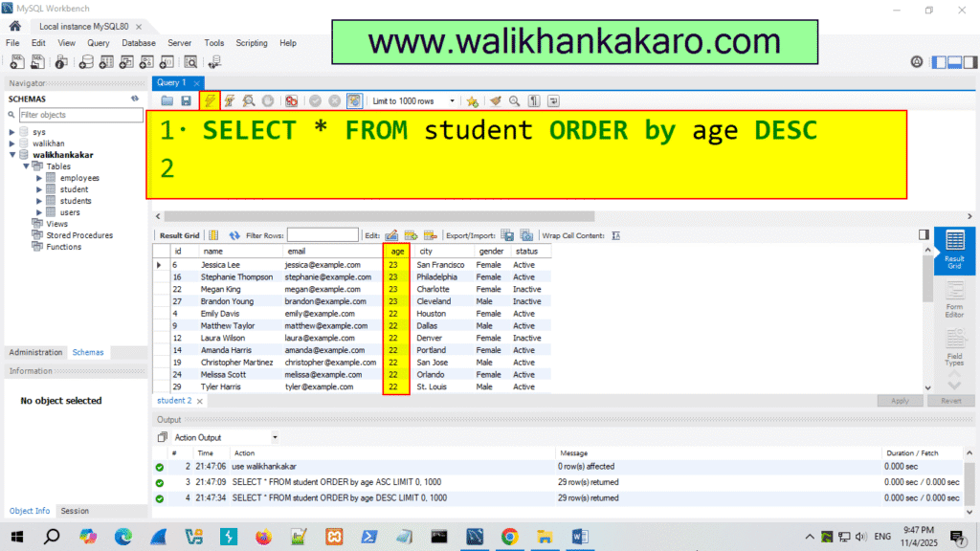Refresh the schemas list in Navigator
980x551 pixels.
(x=134, y=99)
